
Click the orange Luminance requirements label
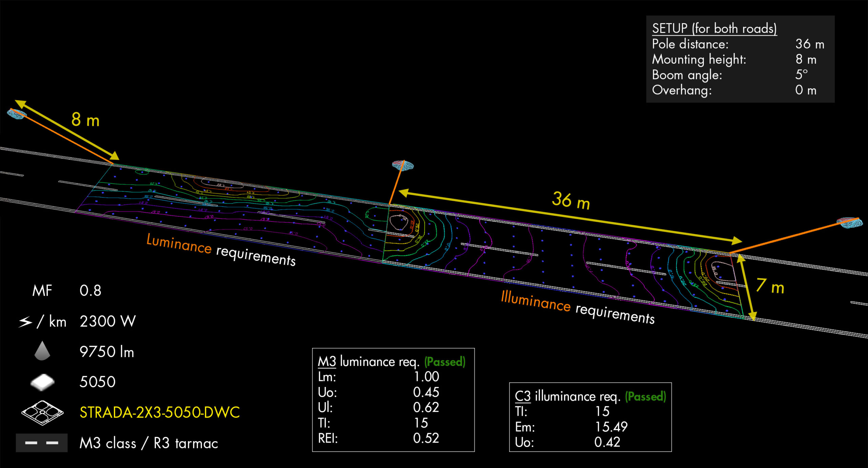179,244
